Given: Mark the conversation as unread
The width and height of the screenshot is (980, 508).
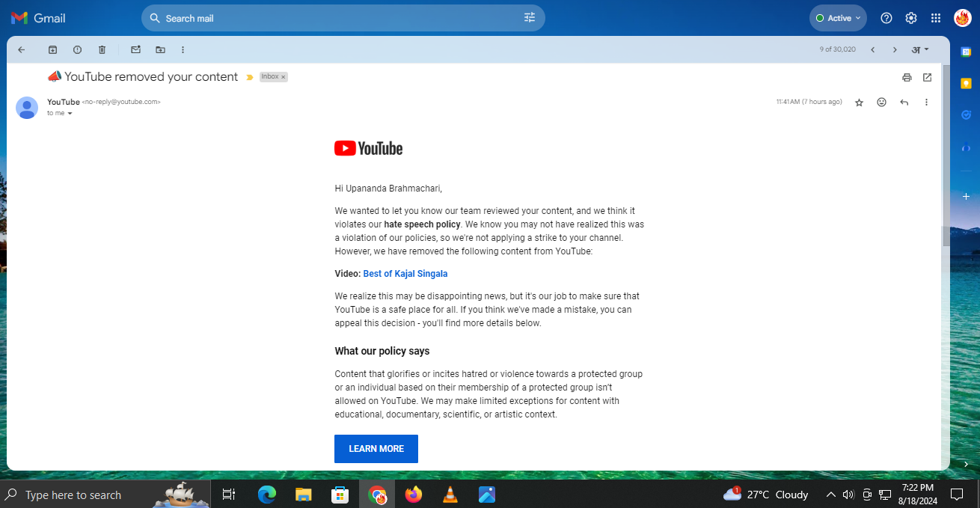Looking at the screenshot, I should pos(135,49).
